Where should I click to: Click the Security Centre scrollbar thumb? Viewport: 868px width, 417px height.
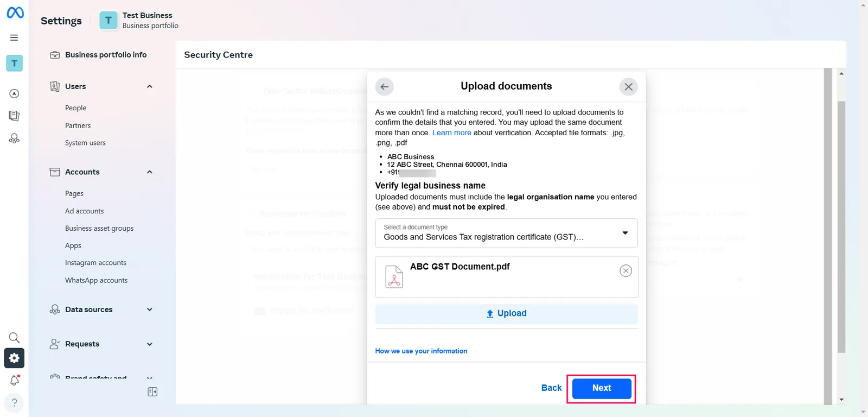point(841,227)
